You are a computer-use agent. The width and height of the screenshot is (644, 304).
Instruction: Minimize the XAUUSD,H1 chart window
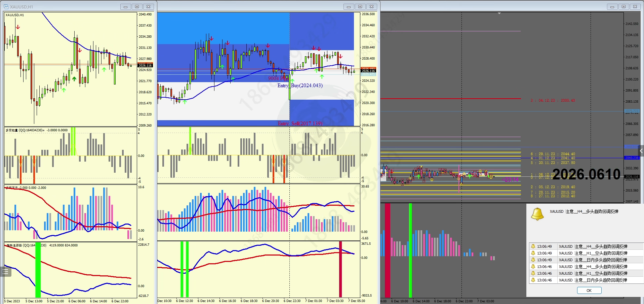[x=125, y=7]
